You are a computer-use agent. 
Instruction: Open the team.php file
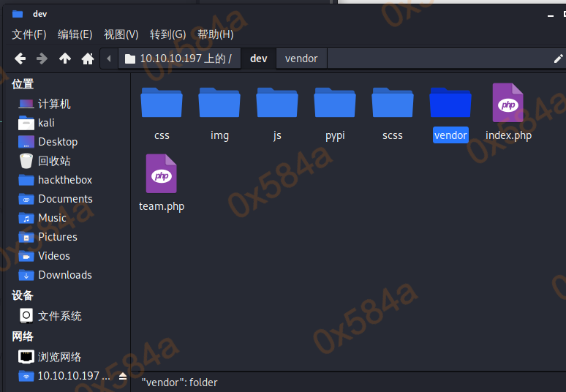pyautogui.click(x=162, y=181)
